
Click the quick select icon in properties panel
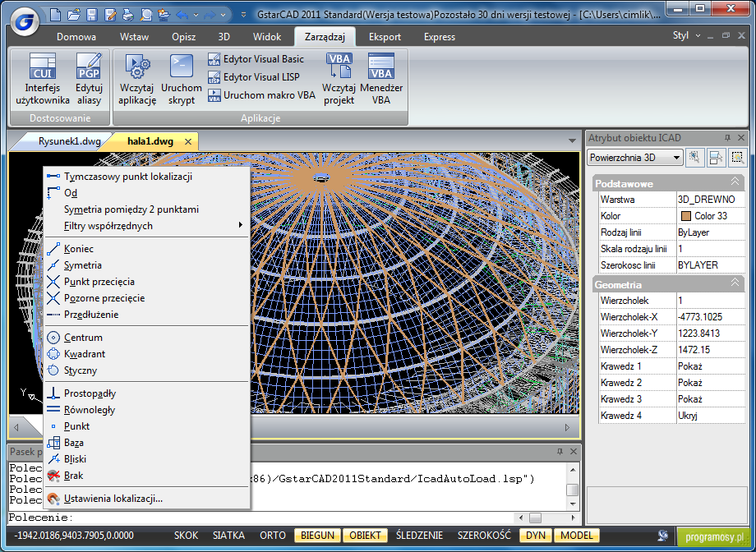(694, 157)
